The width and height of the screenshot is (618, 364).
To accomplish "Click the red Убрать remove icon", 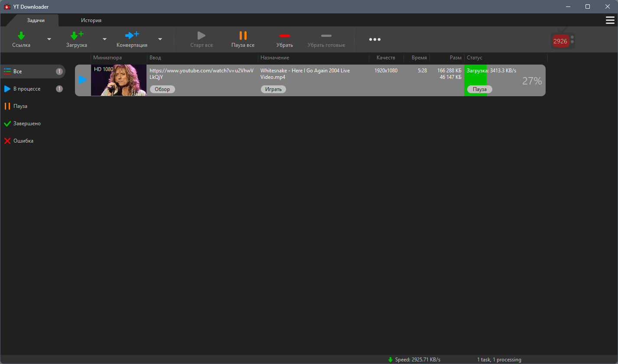I will 285,36.
